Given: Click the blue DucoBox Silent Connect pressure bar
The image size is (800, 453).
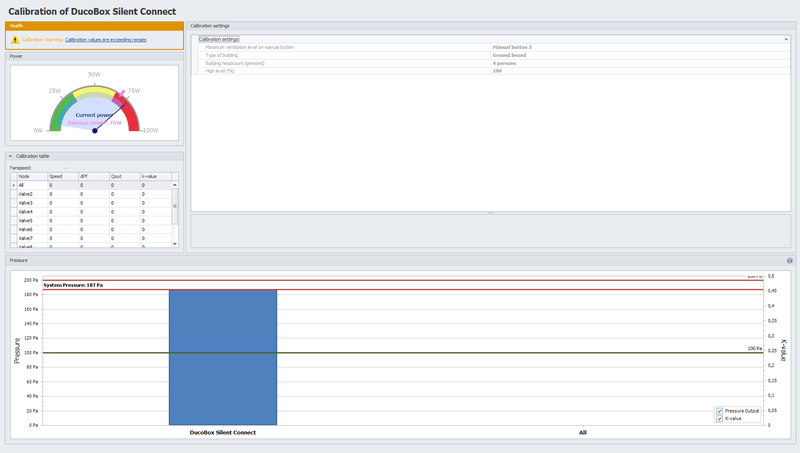Looking at the screenshot, I should point(223,357).
